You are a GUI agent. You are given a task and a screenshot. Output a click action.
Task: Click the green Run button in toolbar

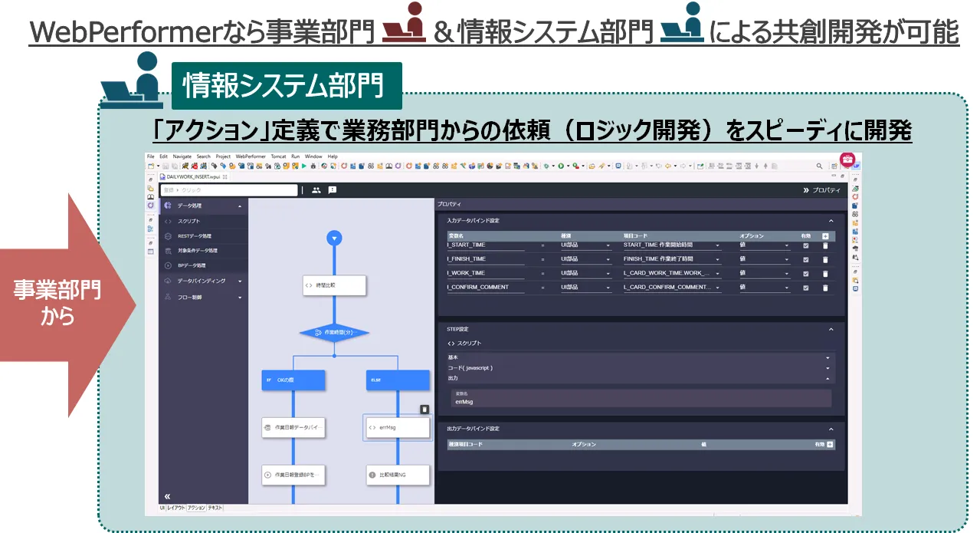[x=304, y=166]
